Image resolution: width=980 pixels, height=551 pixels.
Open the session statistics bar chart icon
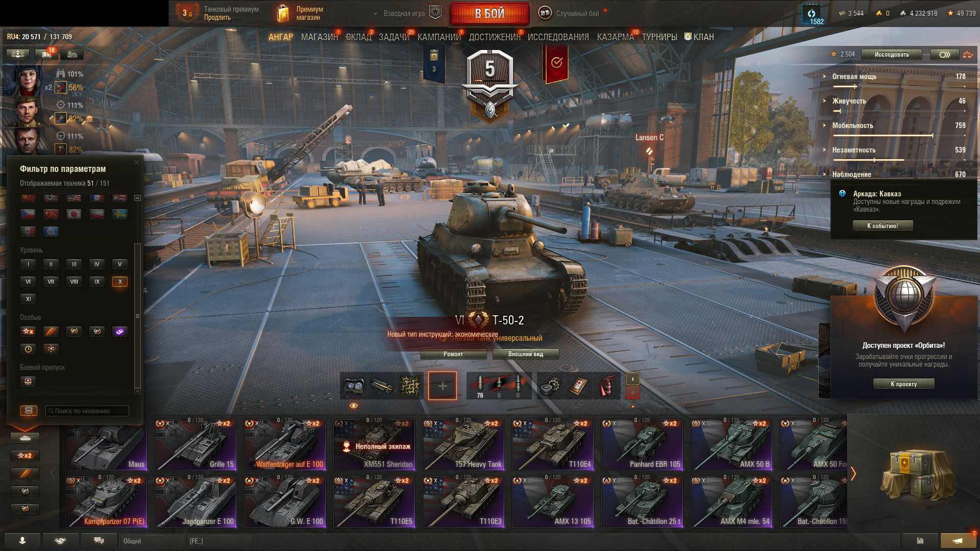click(920, 541)
